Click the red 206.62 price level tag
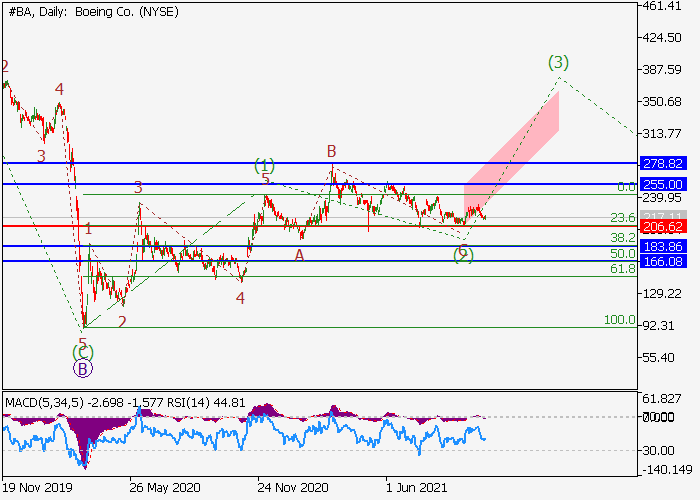 coord(663,226)
